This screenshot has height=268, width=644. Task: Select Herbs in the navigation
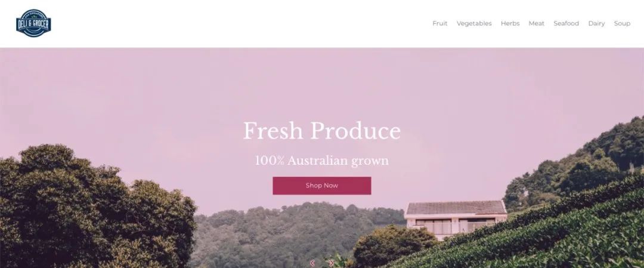510,23
